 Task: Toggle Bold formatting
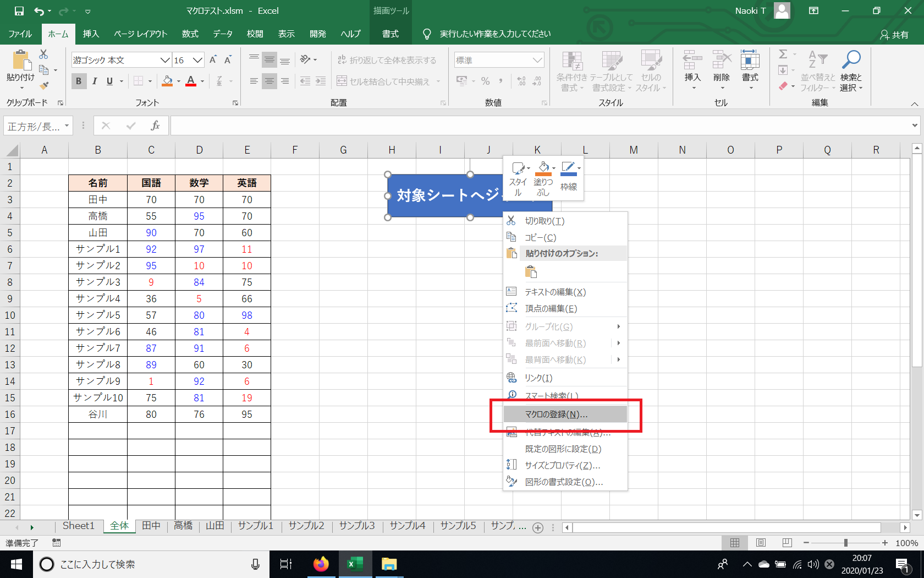click(x=79, y=81)
